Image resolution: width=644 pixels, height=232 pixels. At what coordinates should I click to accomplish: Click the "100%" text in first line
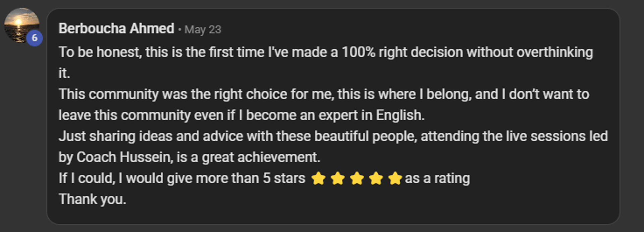click(358, 52)
